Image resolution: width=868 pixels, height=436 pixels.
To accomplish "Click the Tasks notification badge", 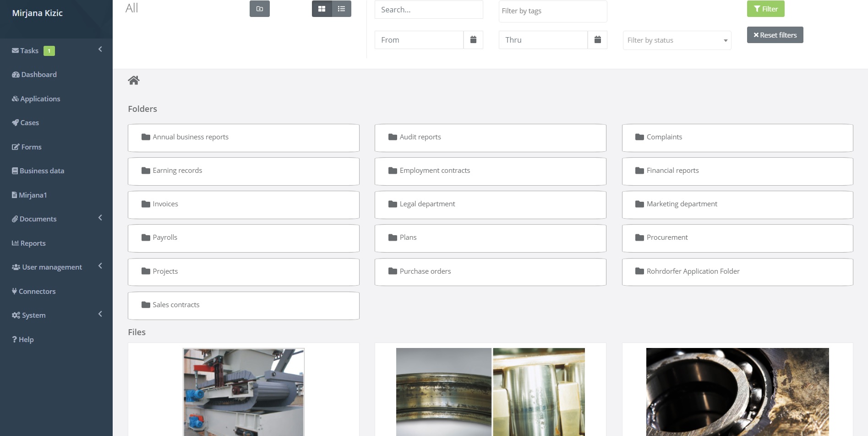I will [49, 51].
